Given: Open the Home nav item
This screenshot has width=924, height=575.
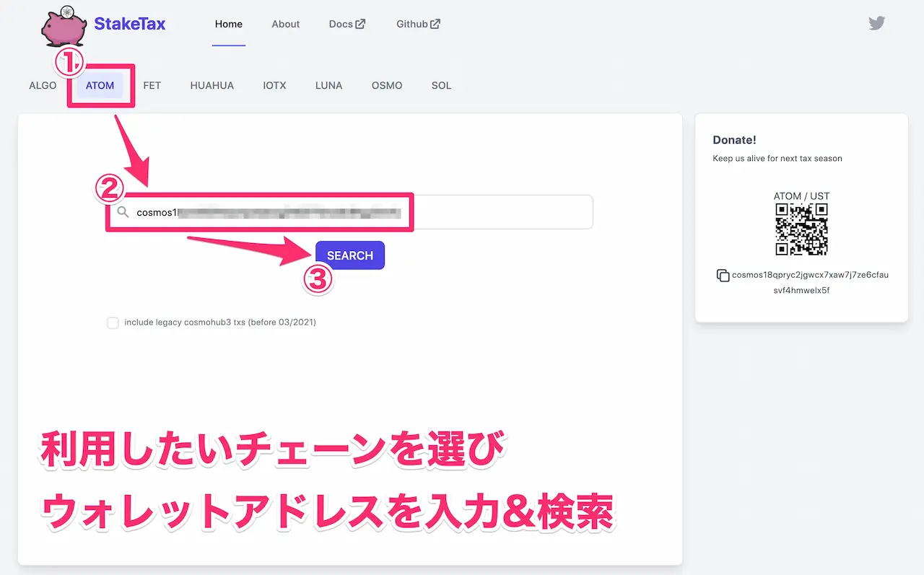Looking at the screenshot, I should point(229,24).
